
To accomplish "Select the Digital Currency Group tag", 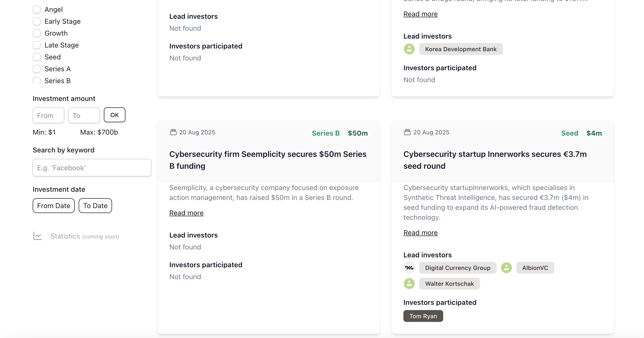I will click(457, 268).
